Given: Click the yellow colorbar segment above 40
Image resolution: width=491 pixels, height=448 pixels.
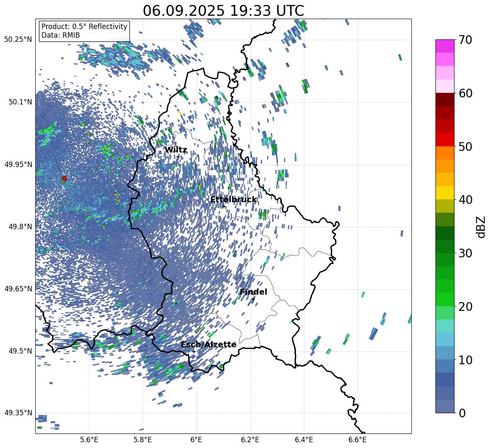Looking at the screenshot, I should (x=445, y=193).
